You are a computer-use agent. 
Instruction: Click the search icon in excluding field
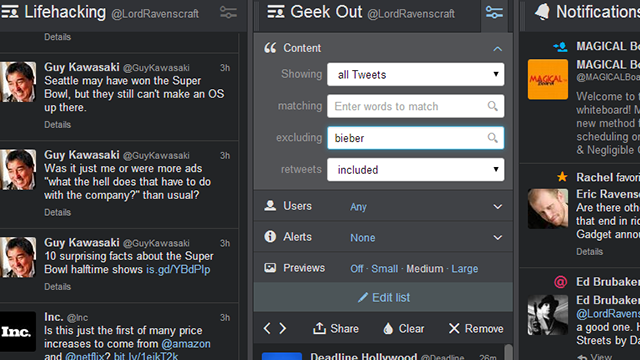tap(493, 138)
